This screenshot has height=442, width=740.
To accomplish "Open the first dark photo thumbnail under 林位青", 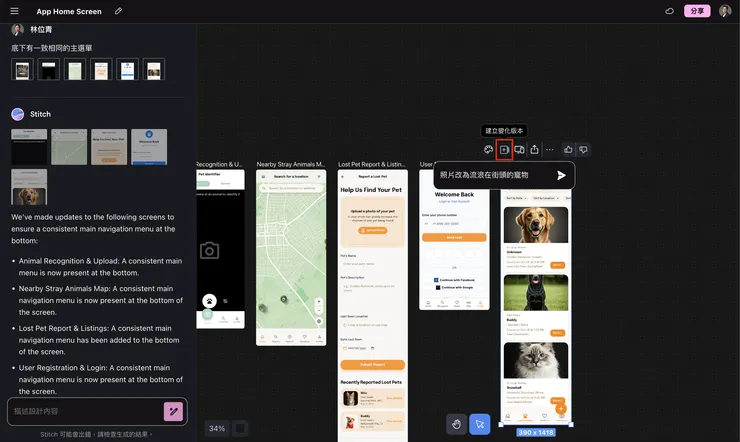I will coord(22,70).
